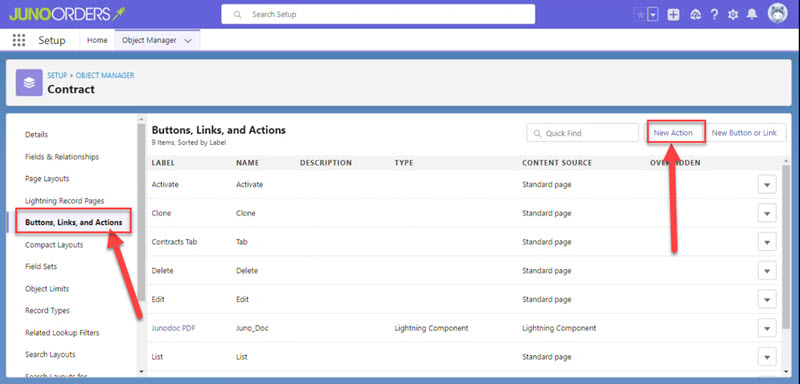
Task: Sort by the DESCRIPTION column header
Action: [326, 163]
